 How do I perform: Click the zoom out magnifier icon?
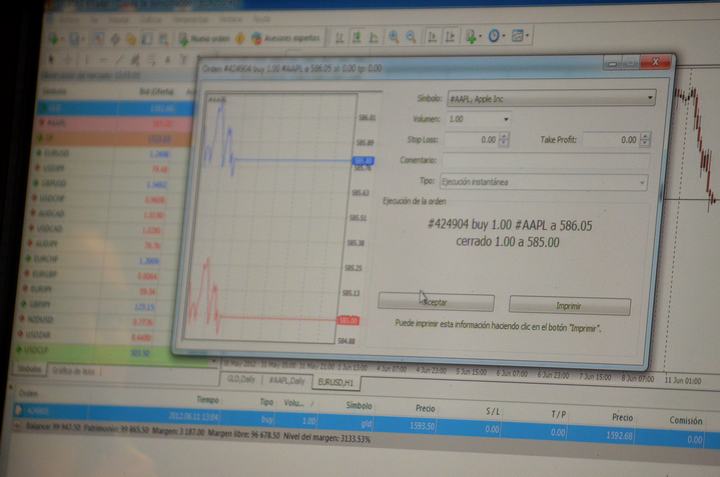tap(412, 37)
